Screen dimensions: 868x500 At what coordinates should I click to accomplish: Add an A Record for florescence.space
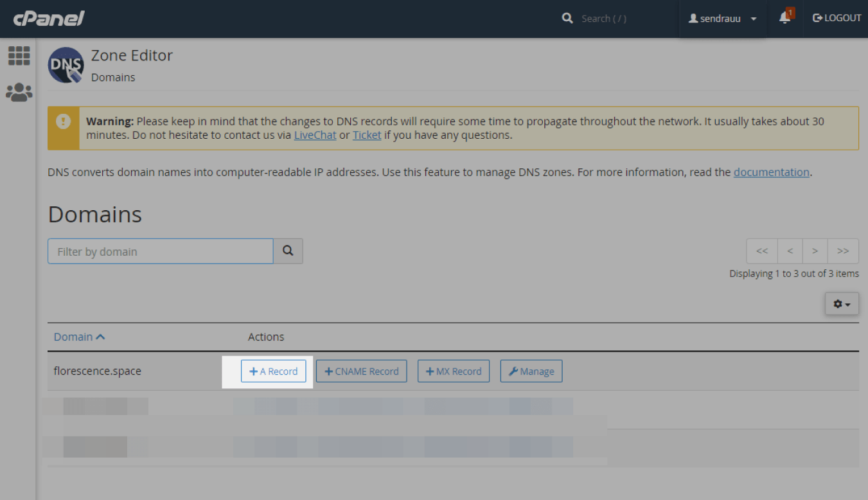coord(274,371)
